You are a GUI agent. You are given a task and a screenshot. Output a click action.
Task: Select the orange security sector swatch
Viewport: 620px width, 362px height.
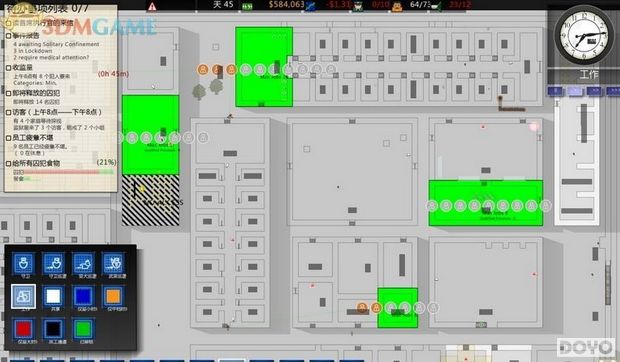point(113,296)
